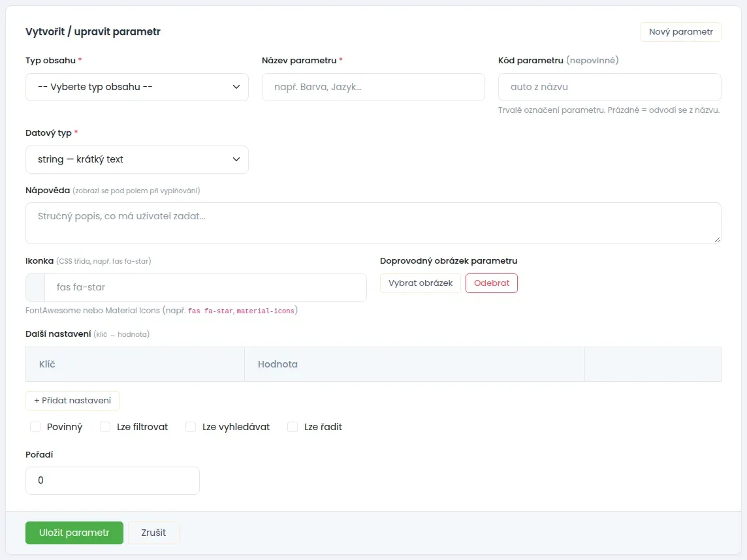Click the Nápověda textarea resize handle
Viewport: 747px width, 560px height.
click(717, 240)
